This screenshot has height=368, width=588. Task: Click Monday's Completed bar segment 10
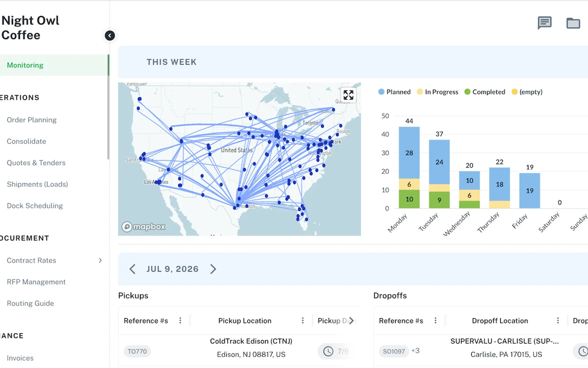point(409,199)
